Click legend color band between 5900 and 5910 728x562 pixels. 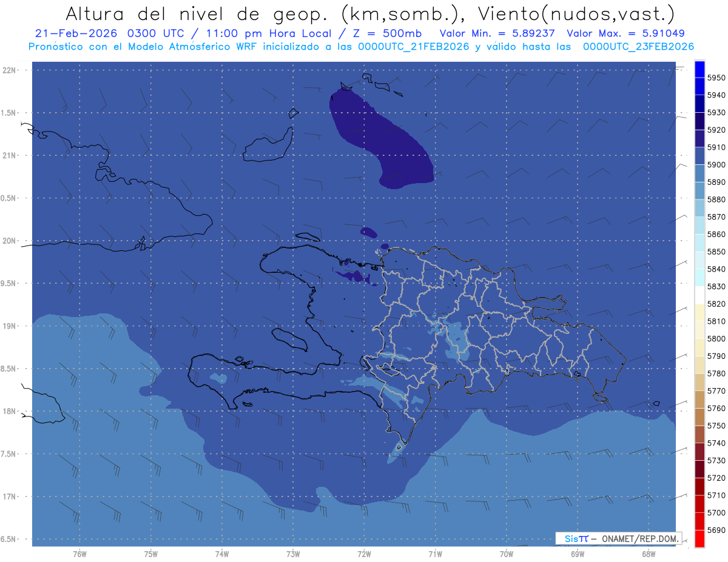pos(699,156)
